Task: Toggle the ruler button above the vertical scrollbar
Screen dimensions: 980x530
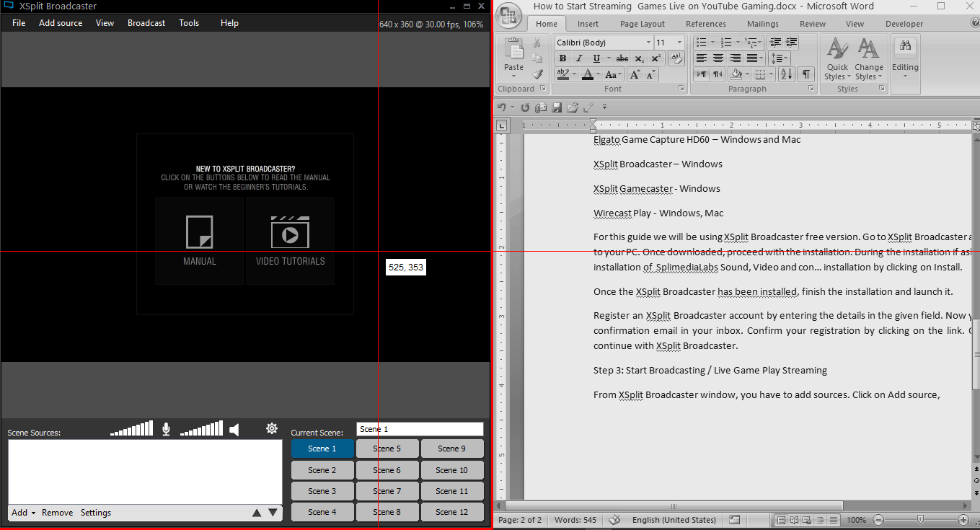Action: click(975, 125)
